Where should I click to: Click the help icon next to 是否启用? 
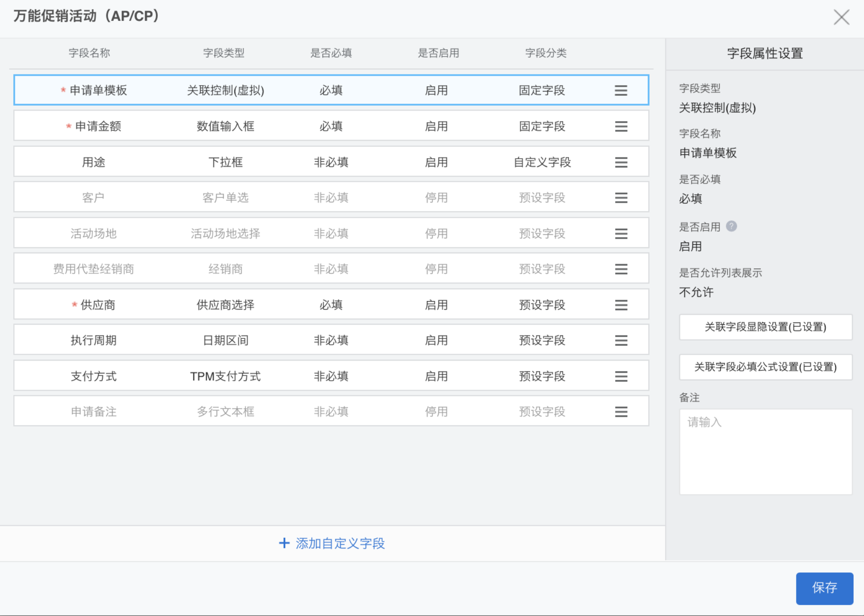[731, 226]
